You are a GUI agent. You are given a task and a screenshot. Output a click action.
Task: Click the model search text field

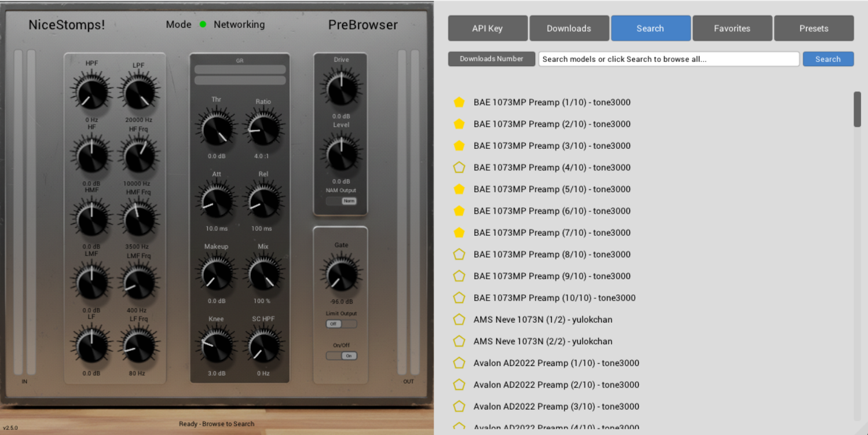coord(669,59)
